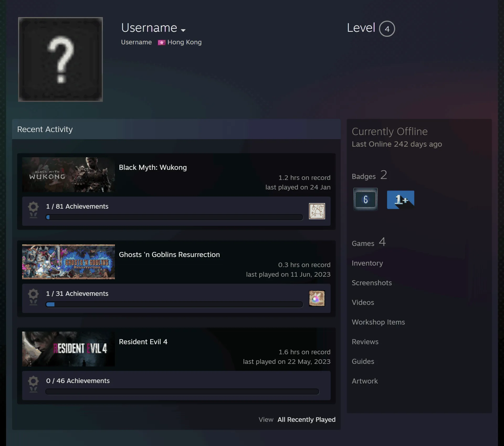Open the Workshop Items section
The image size is (504, 446).
click(x=378, y=322)
